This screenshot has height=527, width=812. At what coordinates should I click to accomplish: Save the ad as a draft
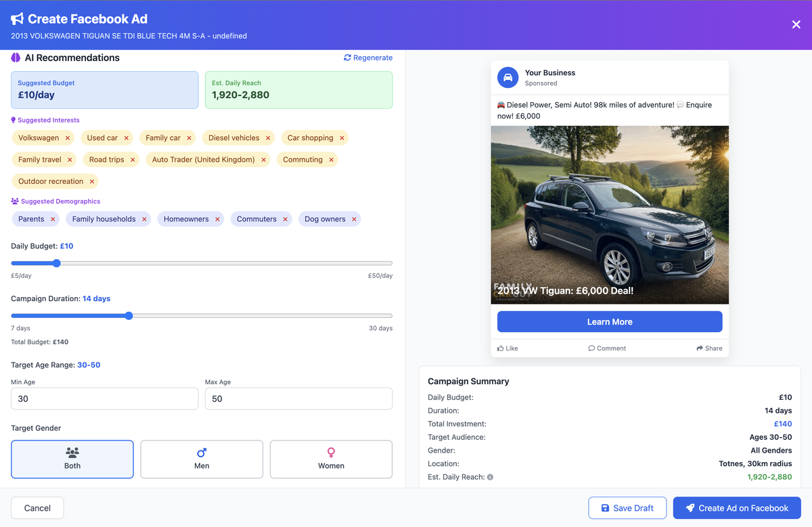tap(627, 507)
